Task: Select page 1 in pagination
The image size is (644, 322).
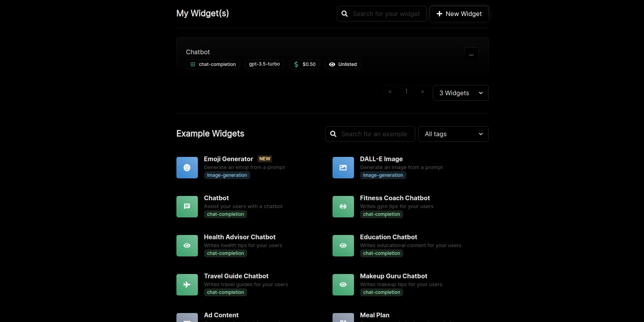Action: 406,91
